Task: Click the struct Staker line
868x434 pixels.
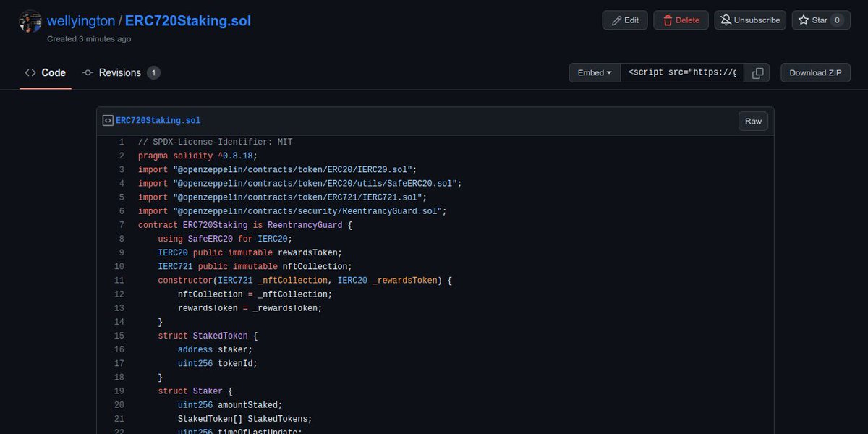Action: (195, 391)
